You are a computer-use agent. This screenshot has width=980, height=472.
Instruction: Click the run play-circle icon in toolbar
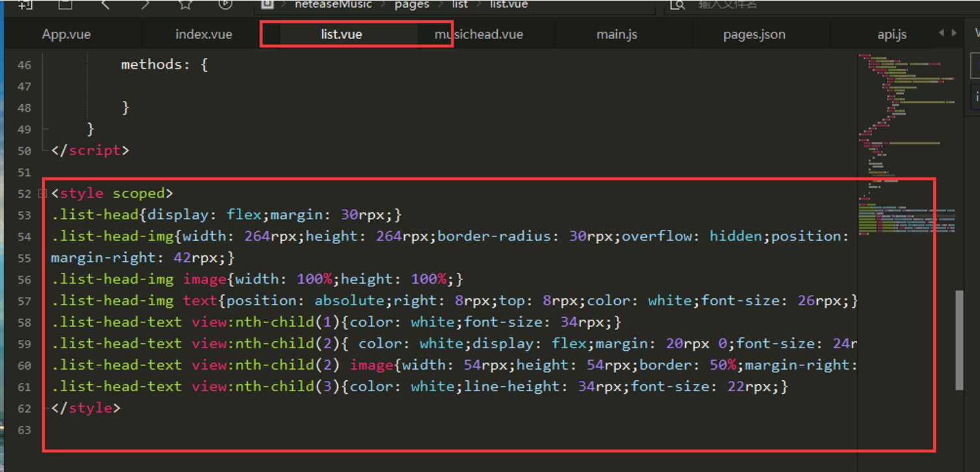point(225,5)
